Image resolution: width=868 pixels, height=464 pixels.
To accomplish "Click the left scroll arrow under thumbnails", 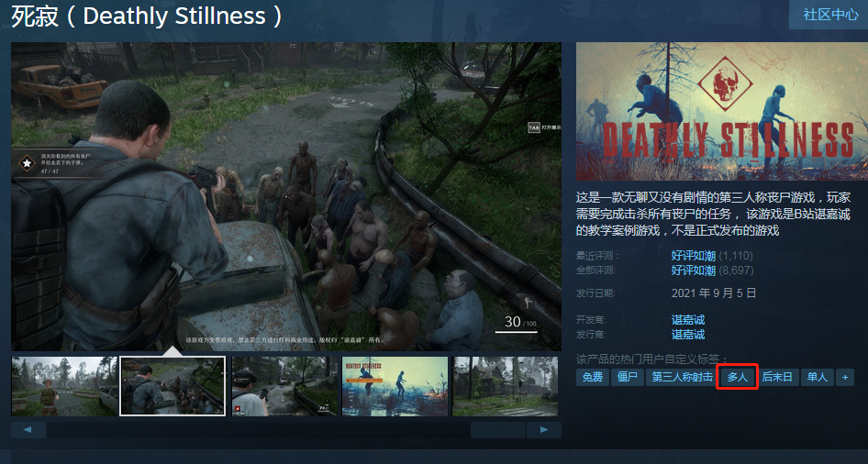I will tap(28, 430).
